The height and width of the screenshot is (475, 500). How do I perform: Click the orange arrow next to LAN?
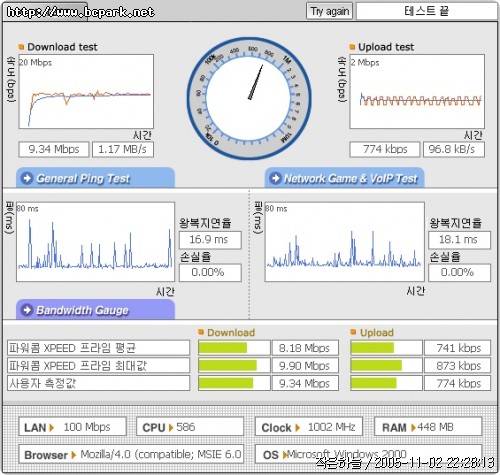(51, 427)
